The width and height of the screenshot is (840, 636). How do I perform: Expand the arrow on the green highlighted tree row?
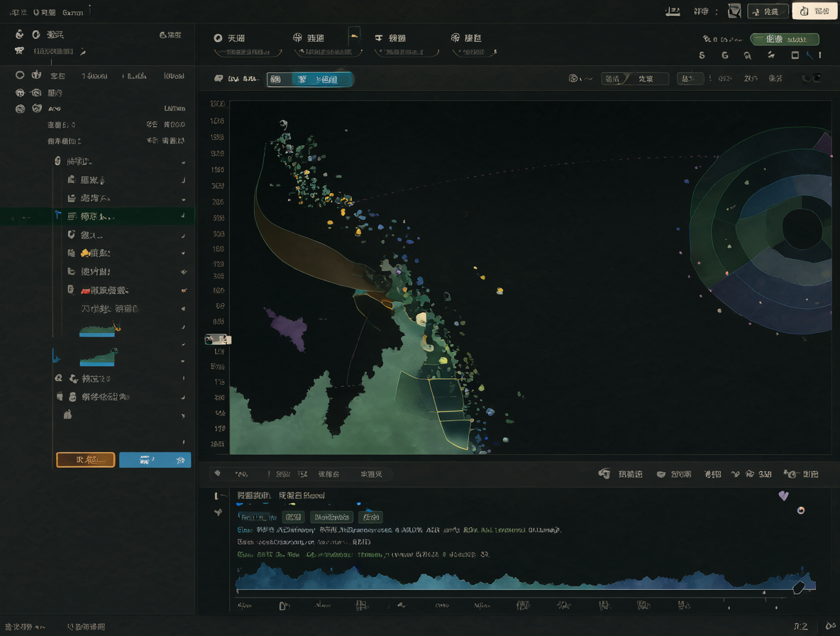coord(183,216)
